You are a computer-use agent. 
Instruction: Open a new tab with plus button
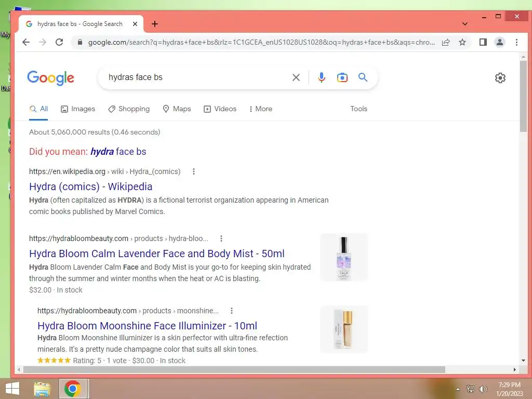point(155,24)
